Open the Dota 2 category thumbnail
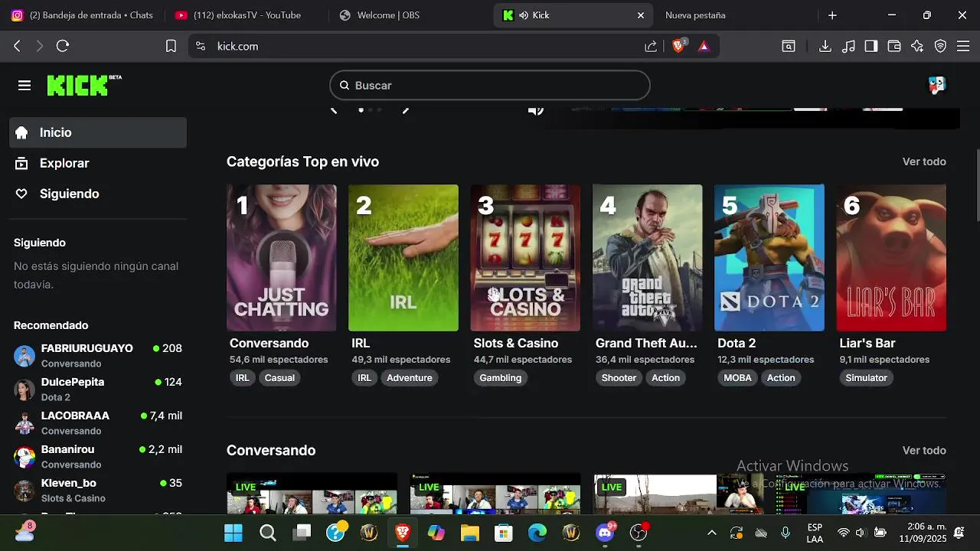The width and height of the screenshot is (980, 551). (769, 258)
